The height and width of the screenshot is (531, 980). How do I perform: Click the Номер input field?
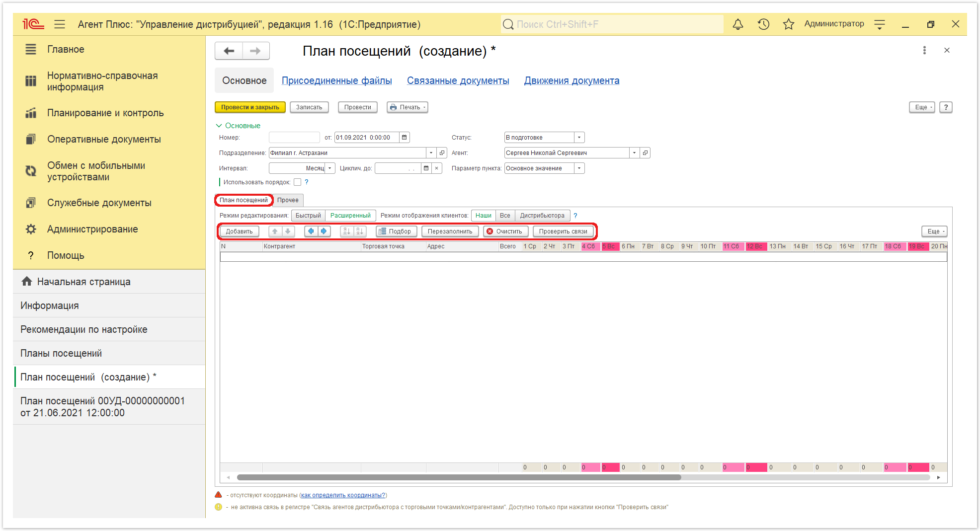pos(294,138)
